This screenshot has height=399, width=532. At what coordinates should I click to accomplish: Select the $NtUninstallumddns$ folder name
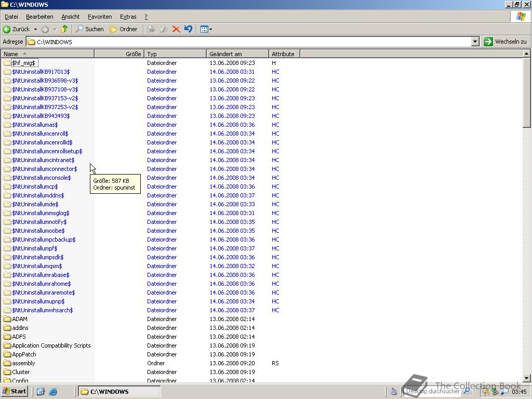click(x=38, y=195)
